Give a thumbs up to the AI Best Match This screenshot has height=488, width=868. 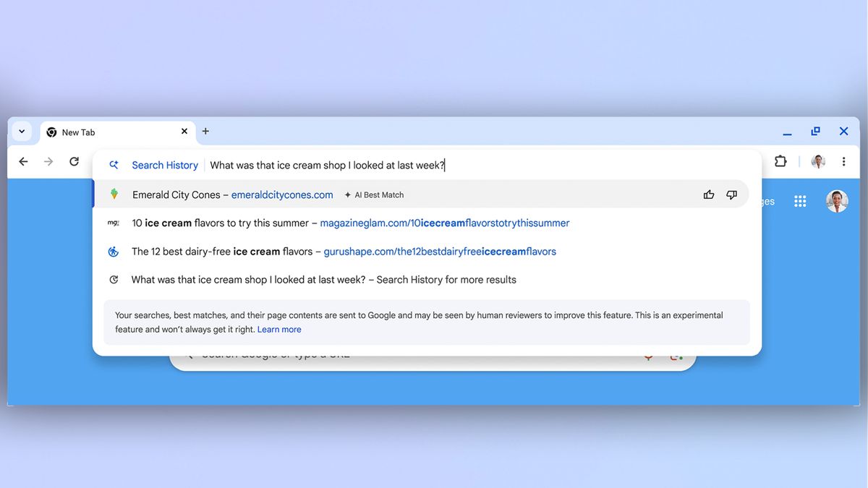(x=708, y=194)
